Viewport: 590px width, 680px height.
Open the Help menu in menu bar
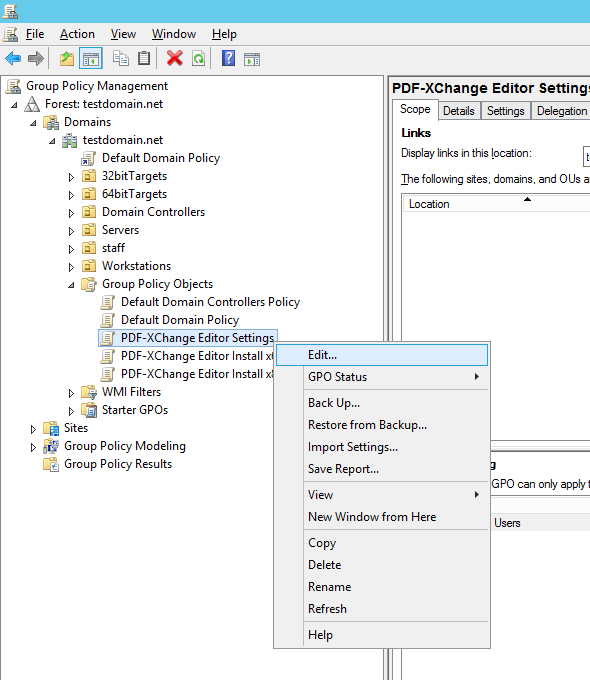[224, 34]
